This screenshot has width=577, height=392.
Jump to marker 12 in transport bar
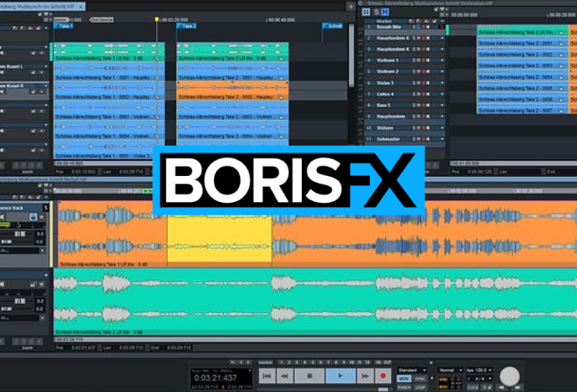[367, 363]
